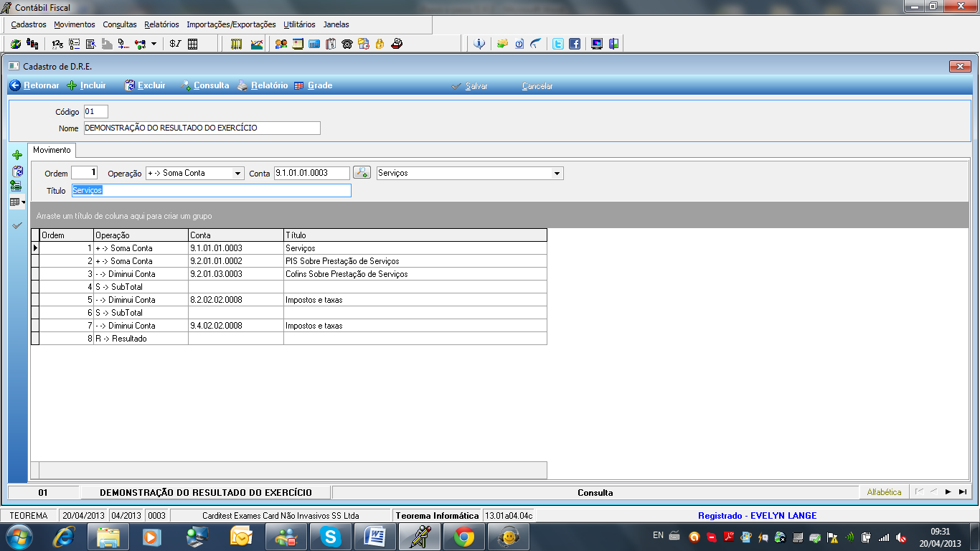Image resolution: width=980 pixels, height=551 pixels.
Task: Click the Nome input field
Action: tap(202, 128)
